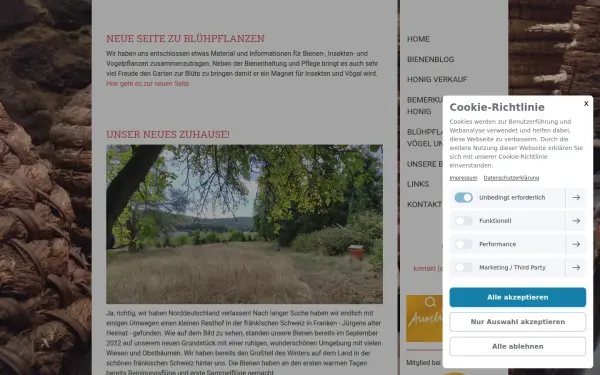Click the Funktionell label
Image resolution: width=600 pixels, height=375 pixels.
point(495,221)
